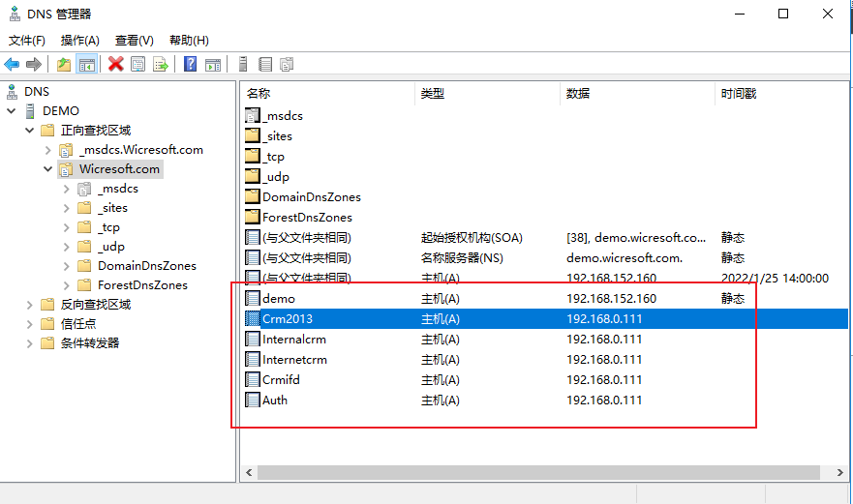Click the stacked documents toolbar icon

click(x=287, y=64)
